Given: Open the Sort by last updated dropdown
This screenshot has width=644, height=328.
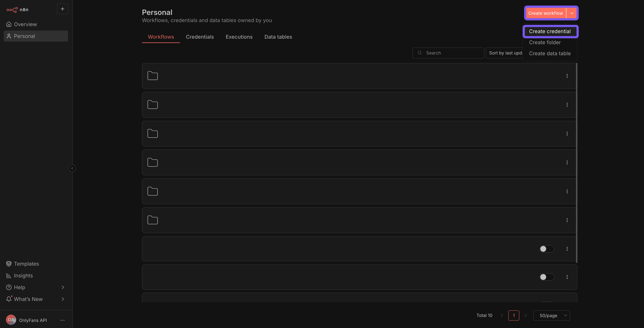Looking at the screenshot, I should click(x=504, y=53).
